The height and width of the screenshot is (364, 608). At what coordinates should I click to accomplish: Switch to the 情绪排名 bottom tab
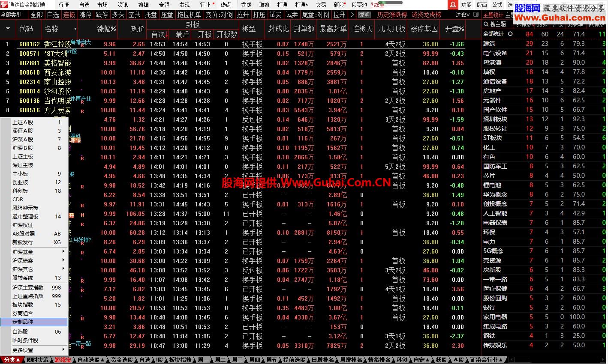click(x=379, y=360)
